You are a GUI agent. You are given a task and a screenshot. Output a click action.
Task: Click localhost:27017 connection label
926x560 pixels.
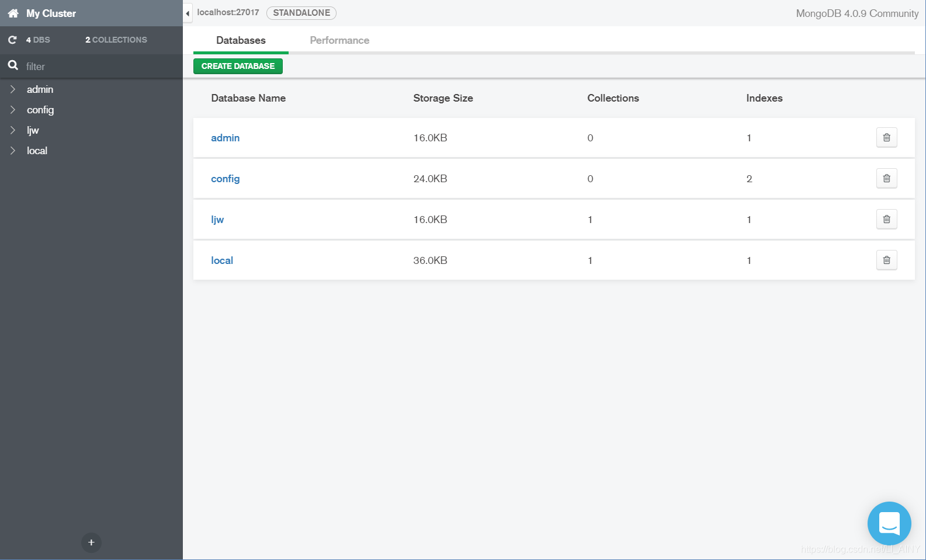pyautogui.click(x=228, y=12)
